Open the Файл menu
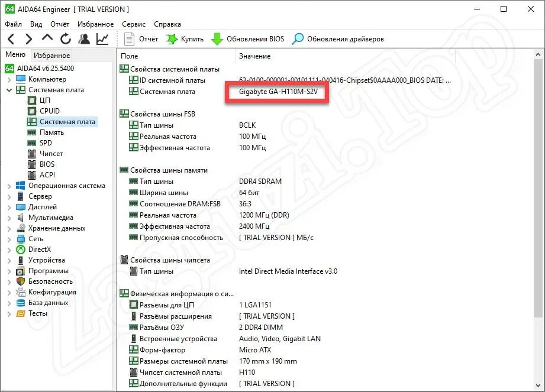545x392 pixels. [13, 24]
